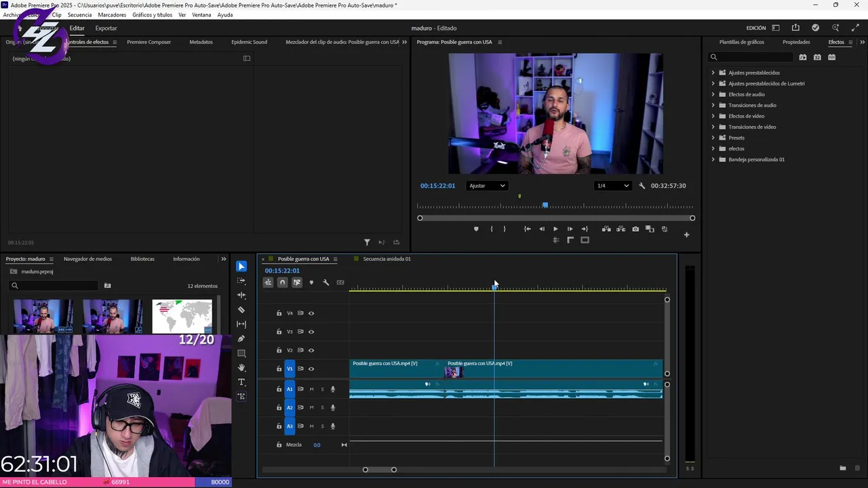The height and width of the screenshot is (488, 868).
Task: Open the Marcadores menu
Action: (x=112, y=15)
